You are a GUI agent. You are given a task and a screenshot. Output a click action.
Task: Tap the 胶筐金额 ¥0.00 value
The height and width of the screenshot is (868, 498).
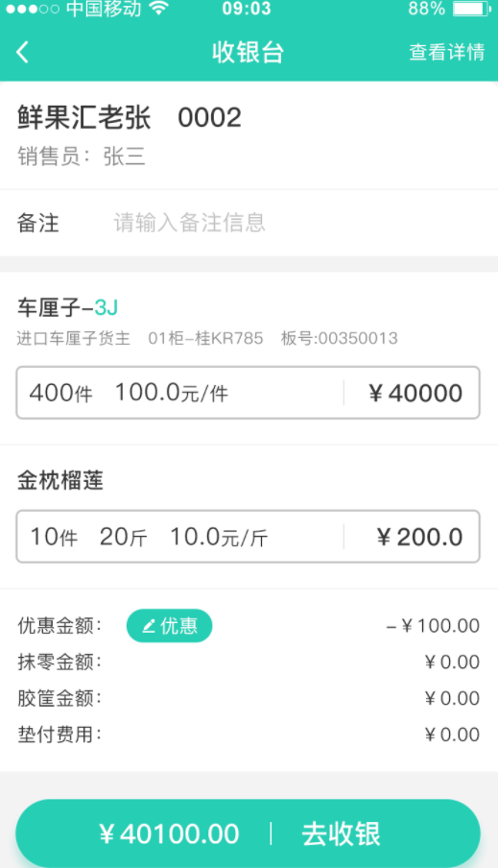(x=452, y=698)
